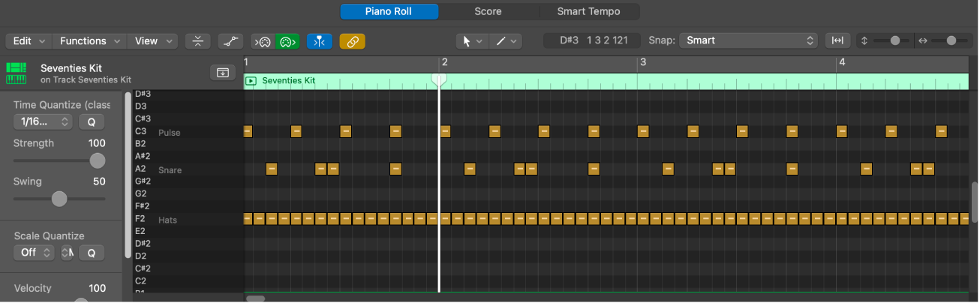The height and width of the screenshot is (303, 980).
Task: Toggle the blue Catch Playhead button
Action: pos(319,41)
